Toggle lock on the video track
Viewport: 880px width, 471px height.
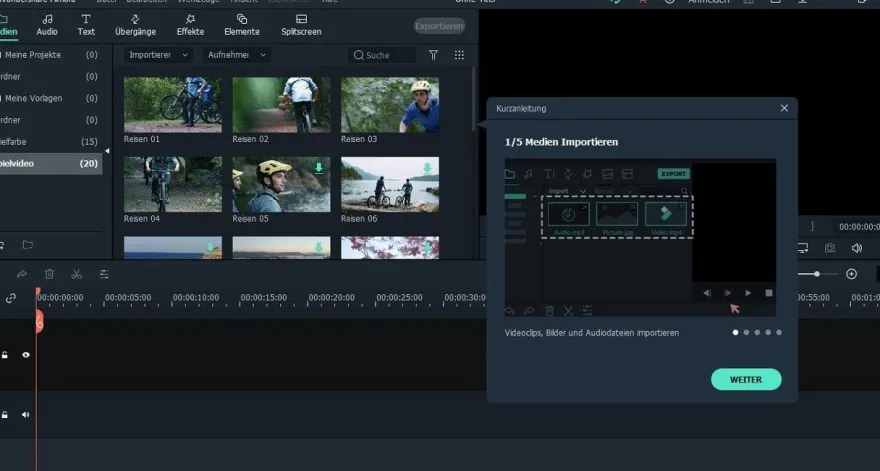[4, 355]
